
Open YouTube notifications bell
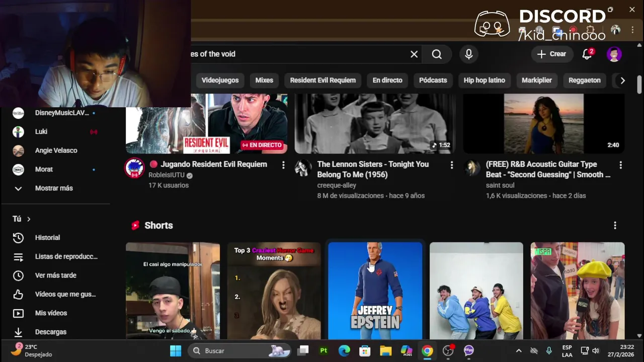587,54
